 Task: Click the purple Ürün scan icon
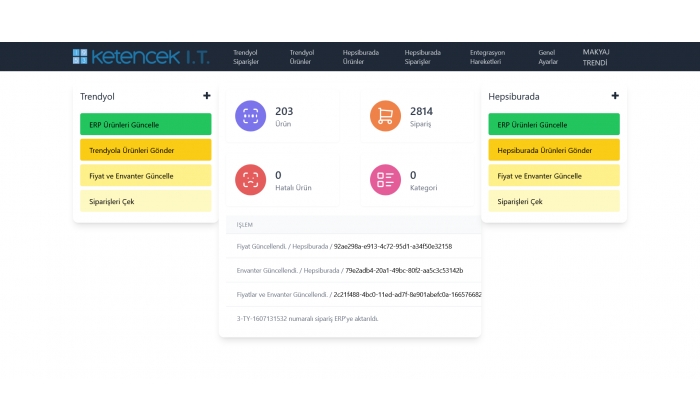point(250,116)
